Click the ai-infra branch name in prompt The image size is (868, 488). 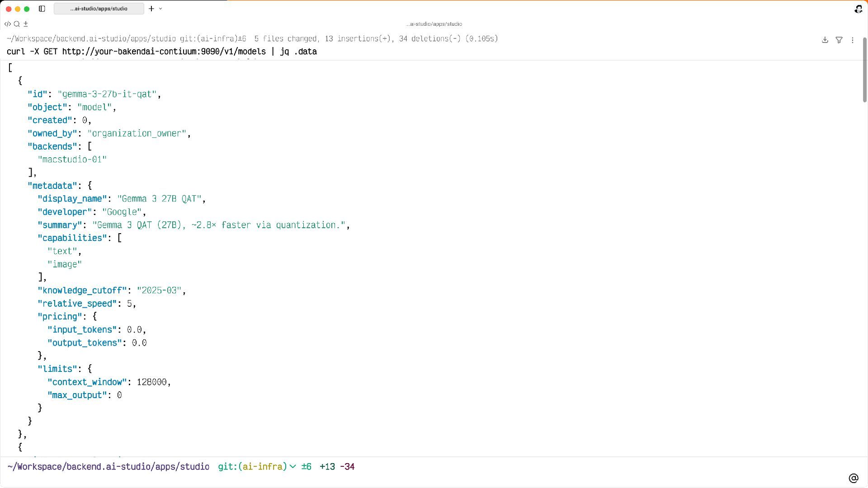pos(263,467)
